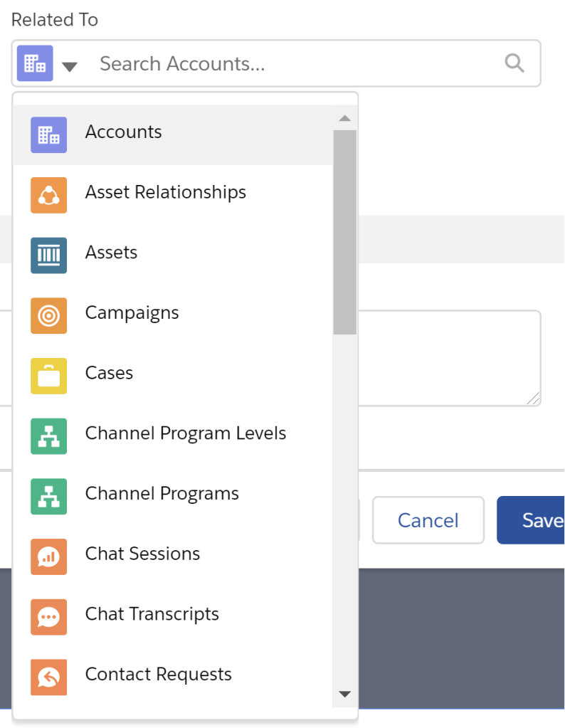Pick the Cases menu option
The width and height of the screenshot is (565, 728).
click(x=109, y=373)
